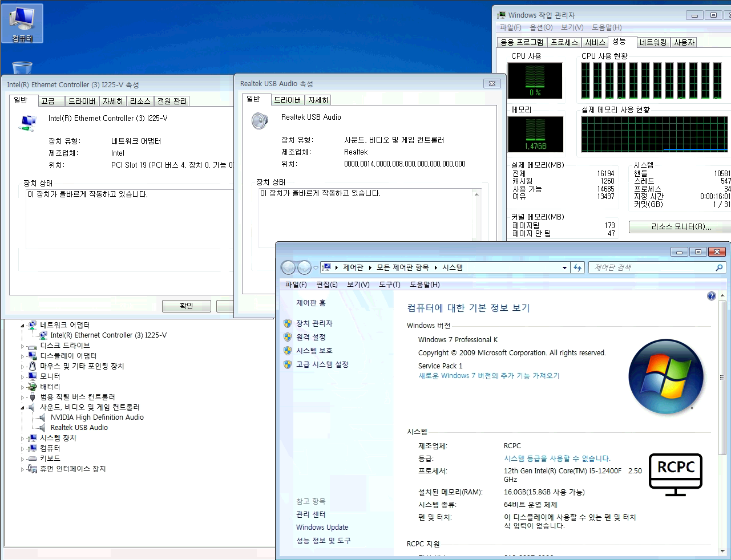Open the Recycle Bin desktop icon
Image resolution: width=731 pixels, height=560 pixels.
click(22, 68)
